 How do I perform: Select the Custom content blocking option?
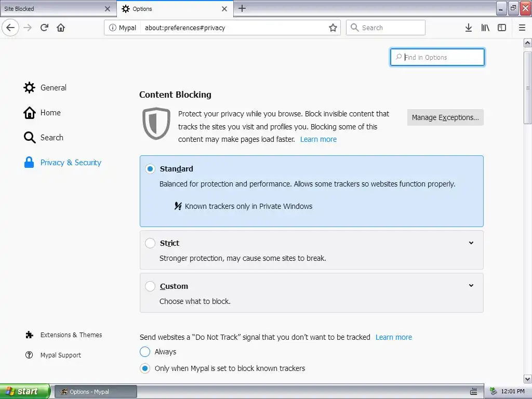coord(150,286)
